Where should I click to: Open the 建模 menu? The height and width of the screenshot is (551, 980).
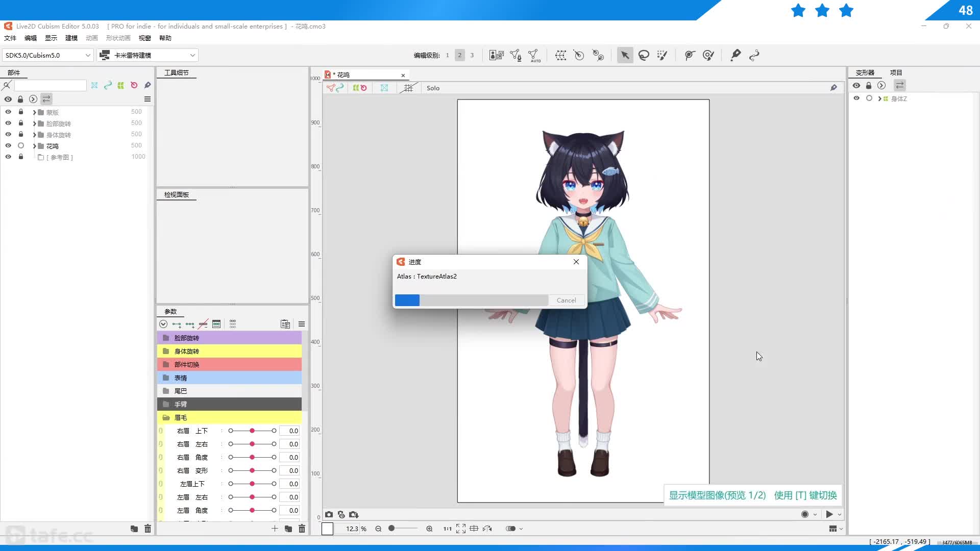[71, 38]
